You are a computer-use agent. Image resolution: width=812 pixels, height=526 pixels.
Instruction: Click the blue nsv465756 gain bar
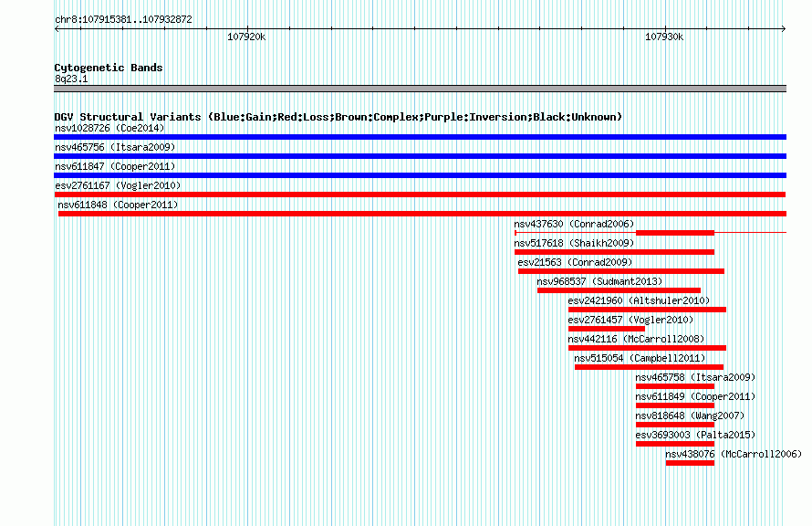tap(420, 156)
